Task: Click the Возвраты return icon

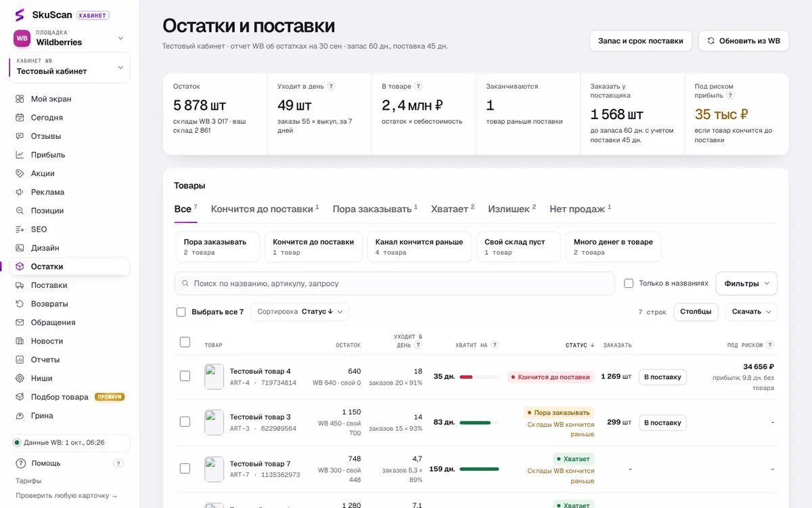Action: (x=20, y=303)
